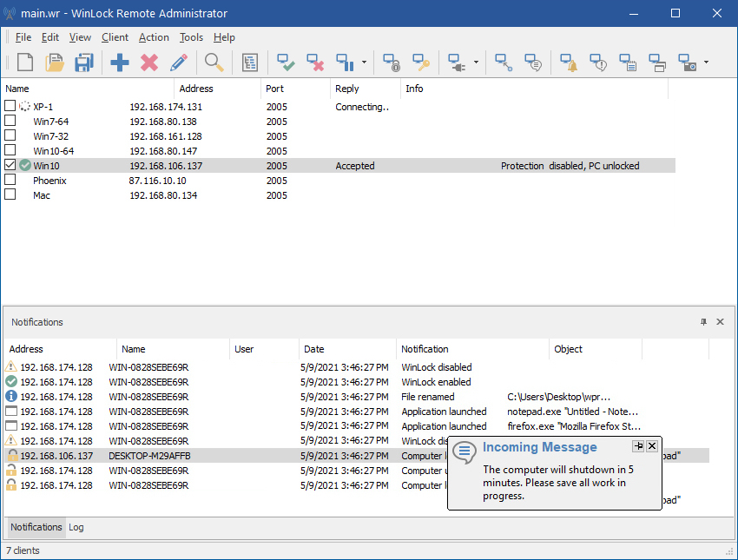The height and width of the screenshot is (560, 738).
Task: Tick the checkbox next to Mac
Action: tap(10, 194)
